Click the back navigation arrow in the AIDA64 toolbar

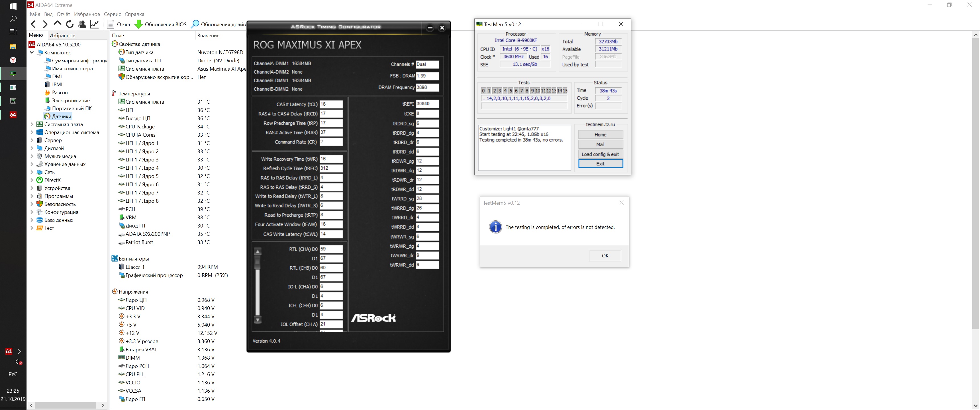(33, 24)
